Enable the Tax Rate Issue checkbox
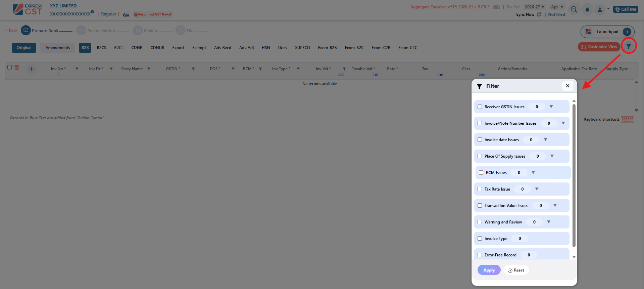Image resolution: width=644 pixels, height=289 pixels. tap(480, 189)
